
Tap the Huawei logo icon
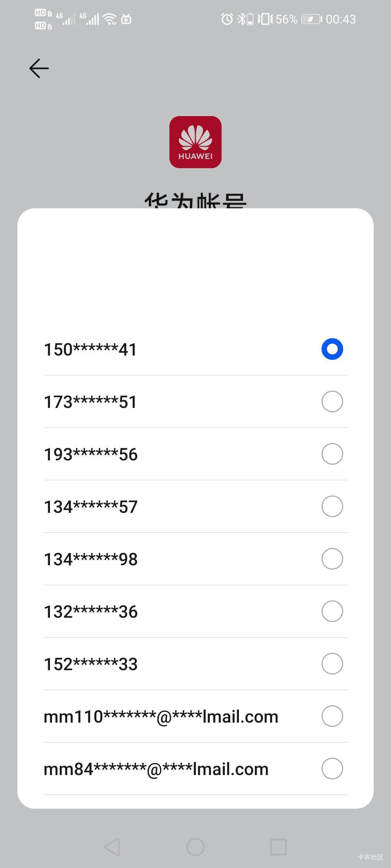(195, 142)
